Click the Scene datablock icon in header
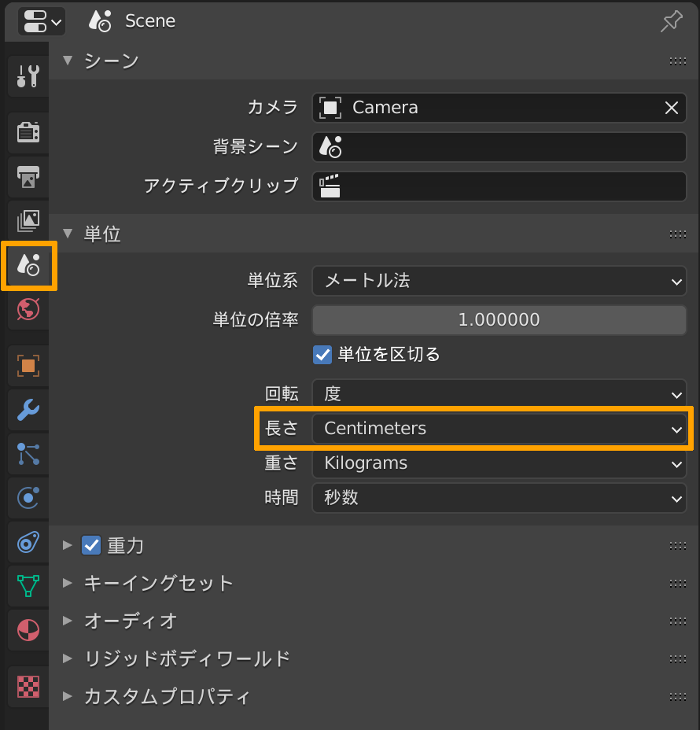The height and width of the screenshot is (730, 700). point(100,21)
